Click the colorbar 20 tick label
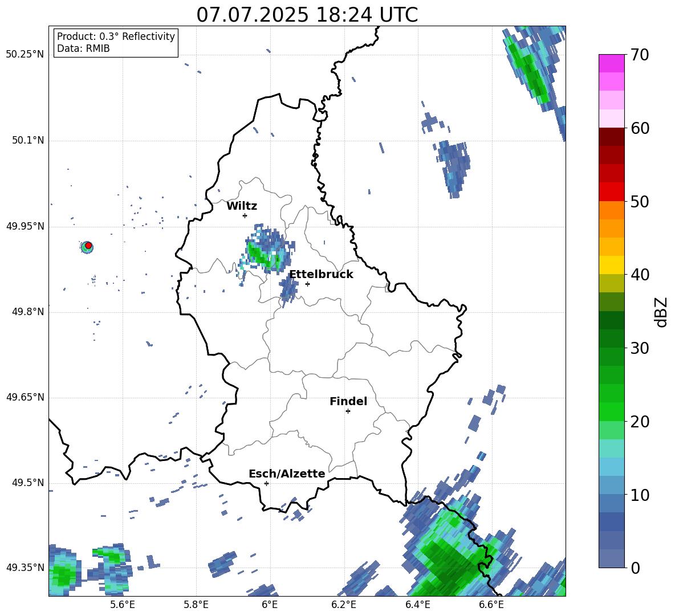The height and width of the screenshot is (616, 675). pyautogui.click(x=640, y=422)
